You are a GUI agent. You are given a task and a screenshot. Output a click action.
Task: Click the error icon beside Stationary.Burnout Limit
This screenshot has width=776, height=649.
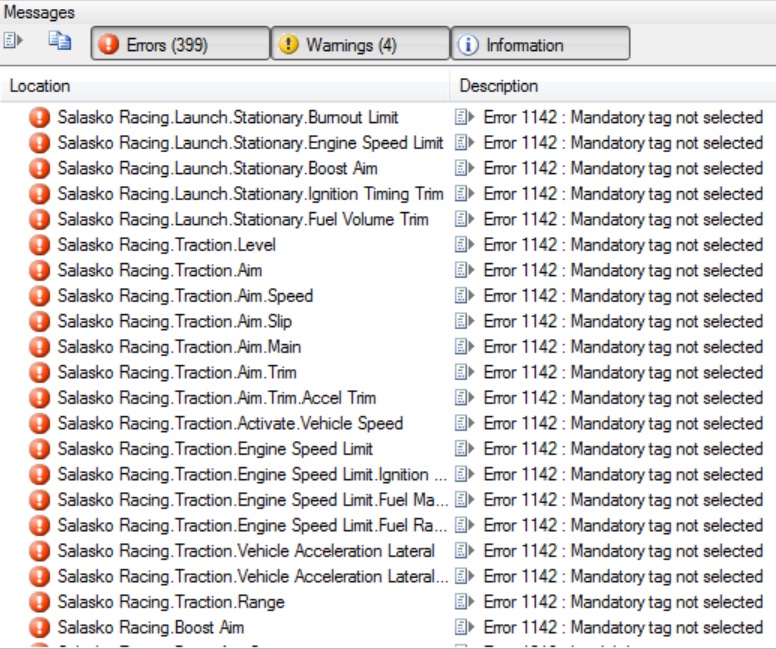(40, 118)
